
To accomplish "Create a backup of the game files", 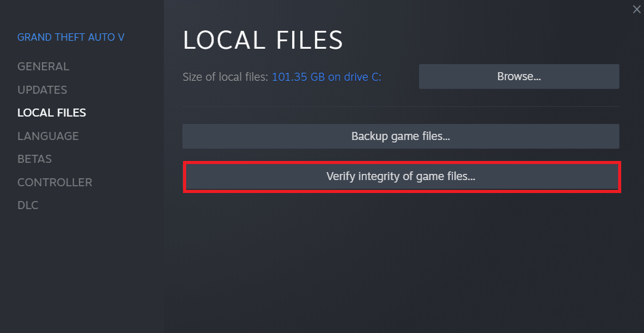I will click(x=401, y=136).
